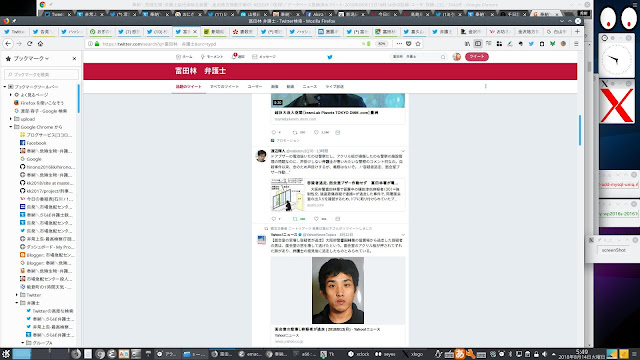Like the promoted tweet with heart
640x360 pixels.
click(316, 132)
